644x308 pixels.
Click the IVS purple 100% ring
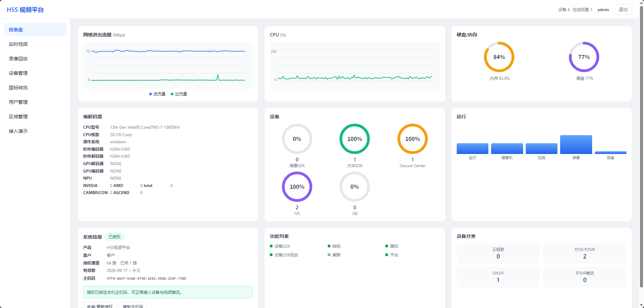pos(297,187)
